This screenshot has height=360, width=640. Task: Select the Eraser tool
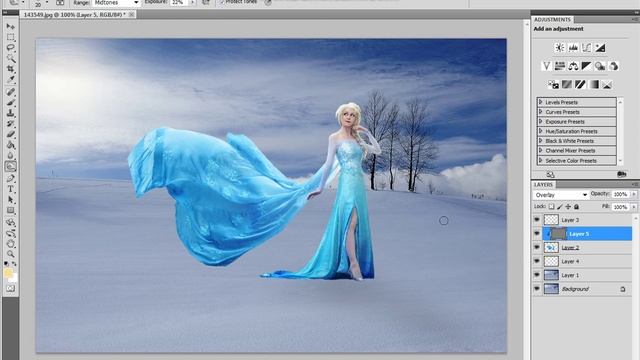11,134
